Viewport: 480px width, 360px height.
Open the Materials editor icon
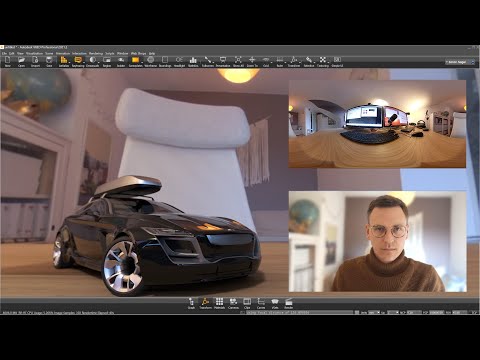click(x=219, y=304)
